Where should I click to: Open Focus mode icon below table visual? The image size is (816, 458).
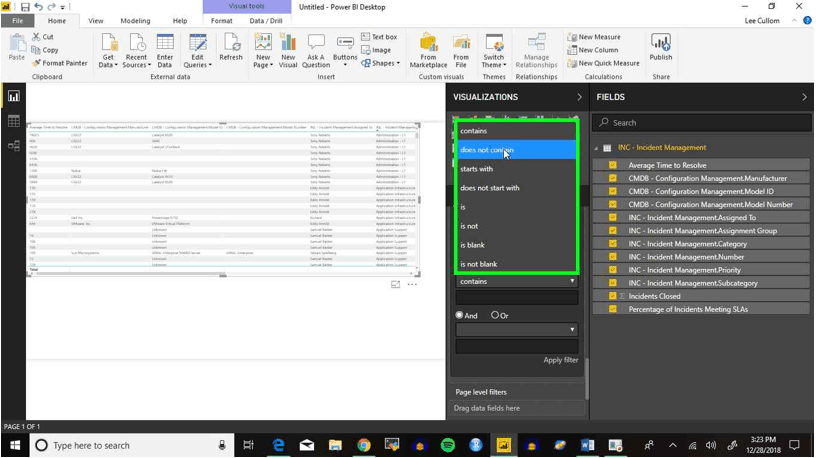(396, 285)
